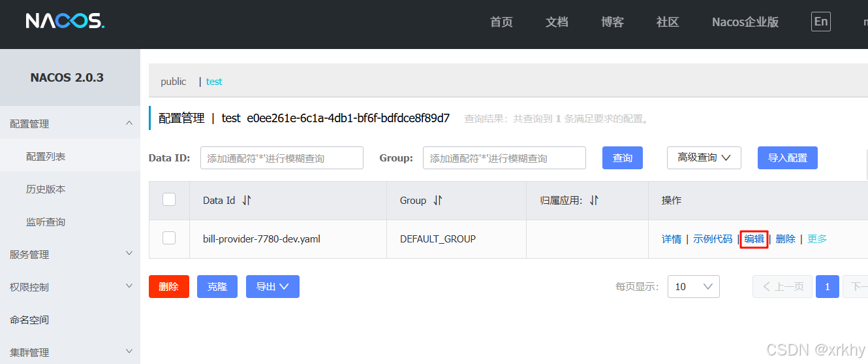Switch language with En button
This screenshot has height=364, width=868.
[821, 22]
